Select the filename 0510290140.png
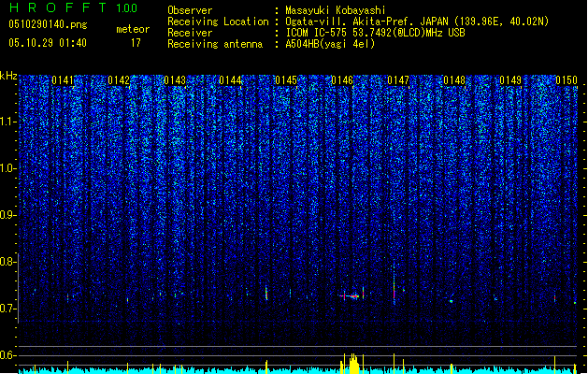 point(48,25)
